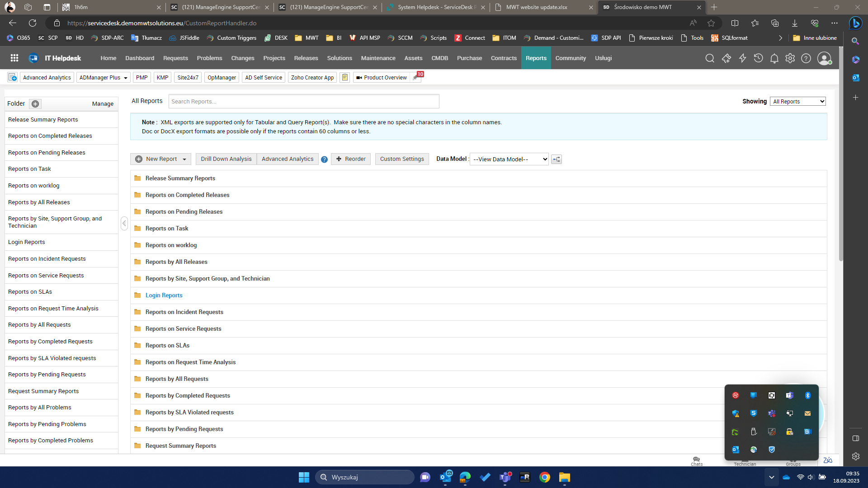Click the Custom Settings button
The image size is (868, 488).
[x=401, y=159]
